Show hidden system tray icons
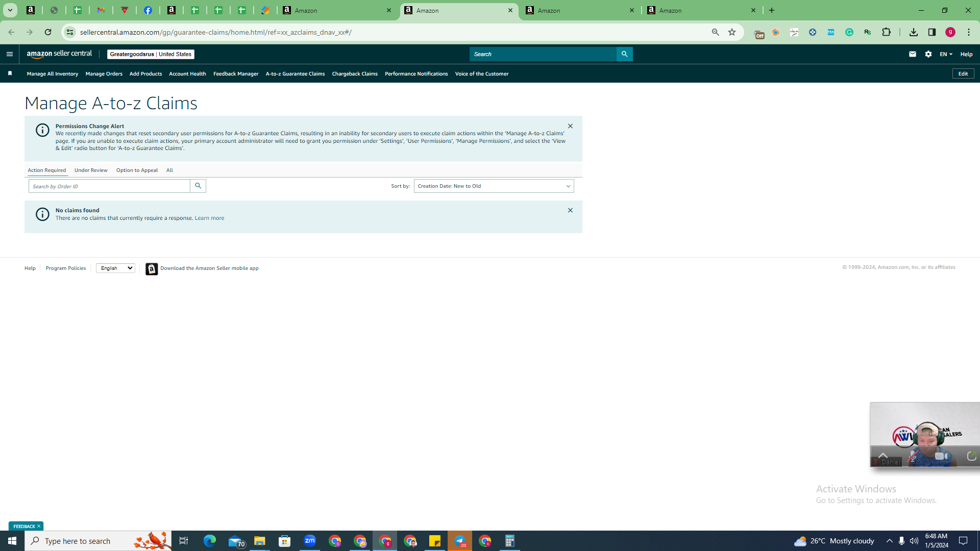980x551 pixels. coord(890,541)
